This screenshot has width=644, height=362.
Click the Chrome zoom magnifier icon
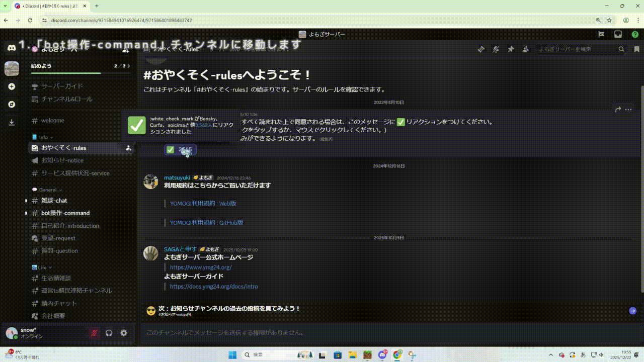598,20
